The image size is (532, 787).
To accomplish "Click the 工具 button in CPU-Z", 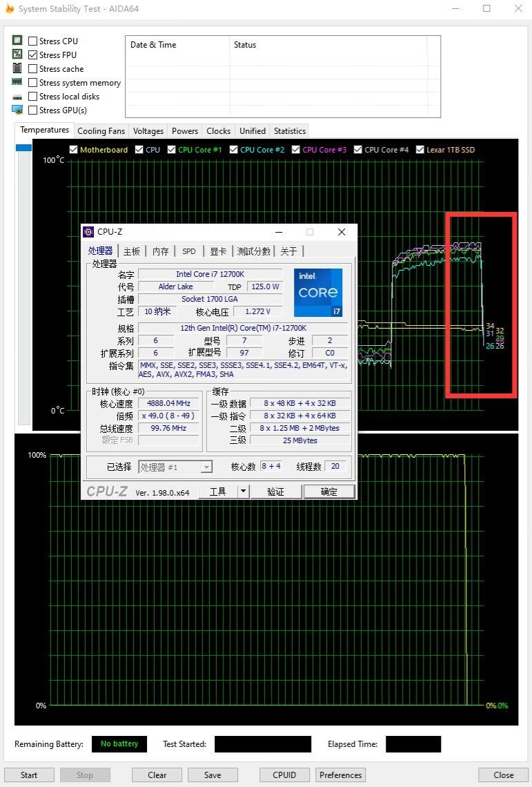I will tap(217, 492).
